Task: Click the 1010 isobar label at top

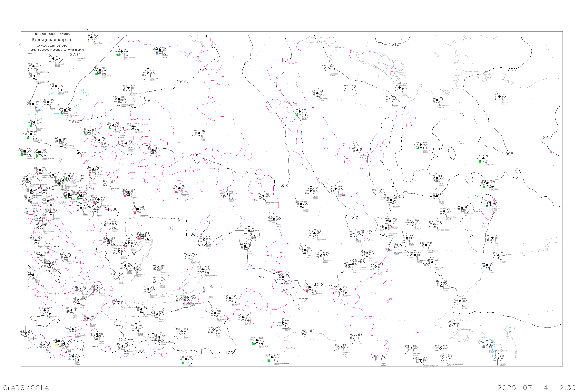Action: pyautogui.click(x=394, y=44)
